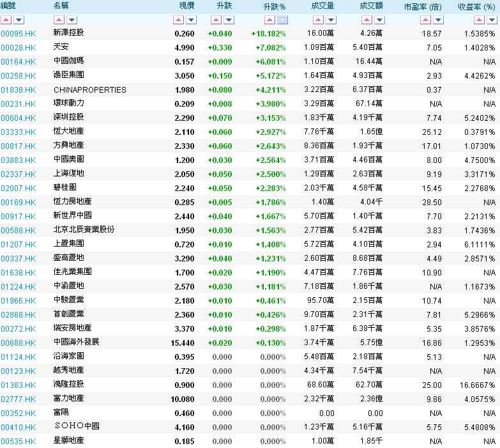Open stock link 00688.HK
The image size is (500, 448).
point(19,343)
